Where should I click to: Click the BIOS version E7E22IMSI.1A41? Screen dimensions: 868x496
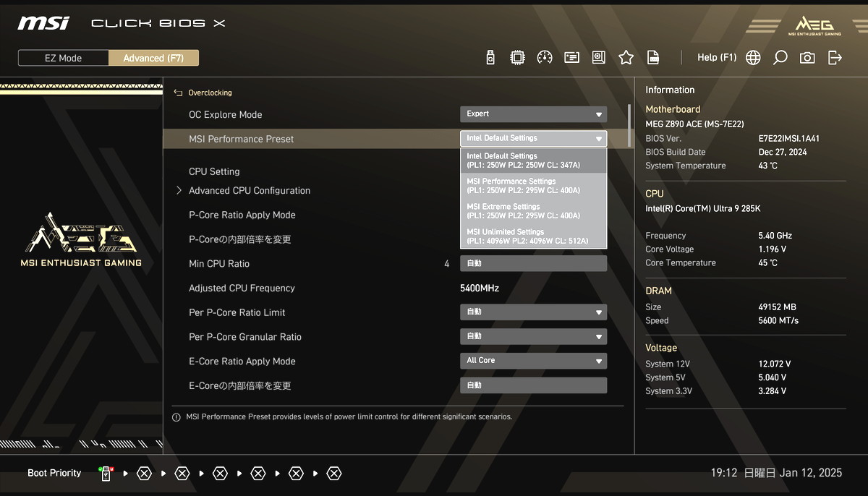(x=788, y=138)
